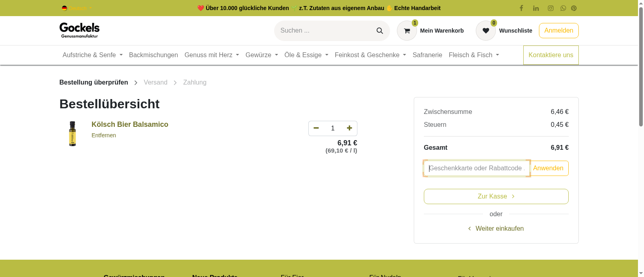Open the Deutsch language selector

[77, 8]
